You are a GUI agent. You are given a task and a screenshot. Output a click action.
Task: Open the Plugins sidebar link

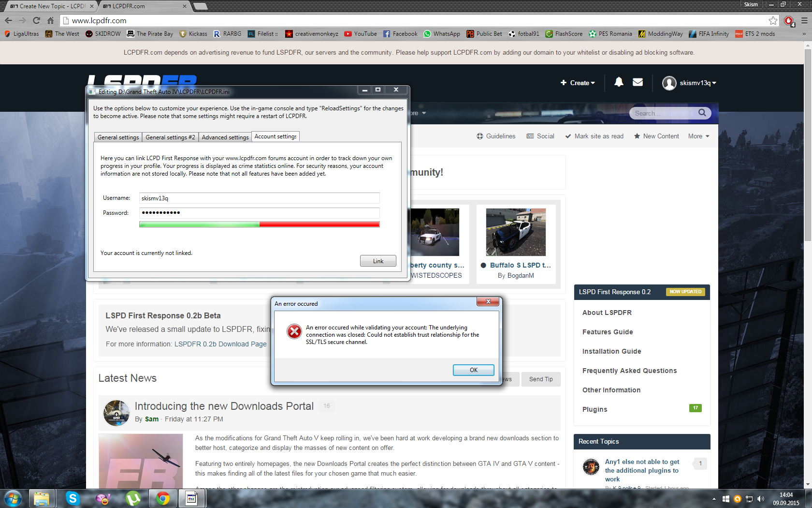point(595,409)
